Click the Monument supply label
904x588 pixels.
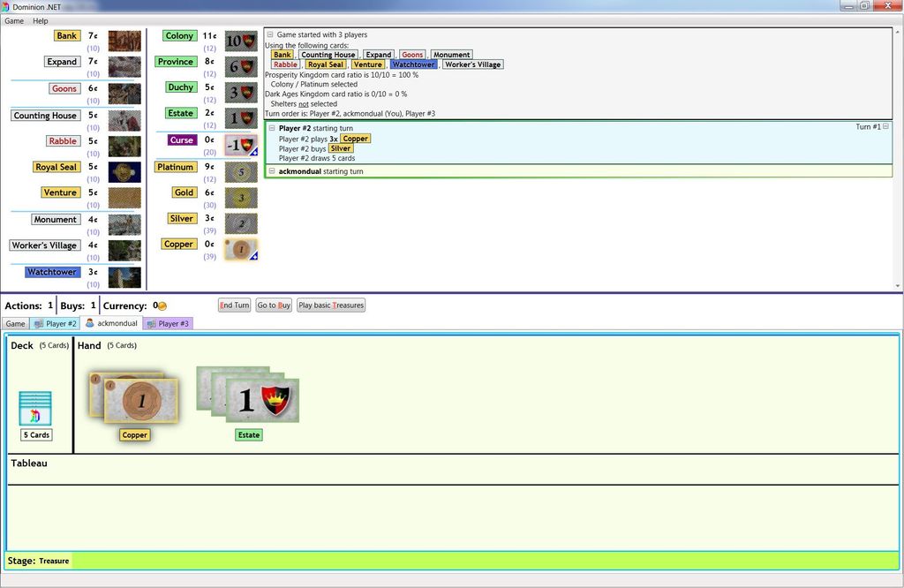click(56, 220)
